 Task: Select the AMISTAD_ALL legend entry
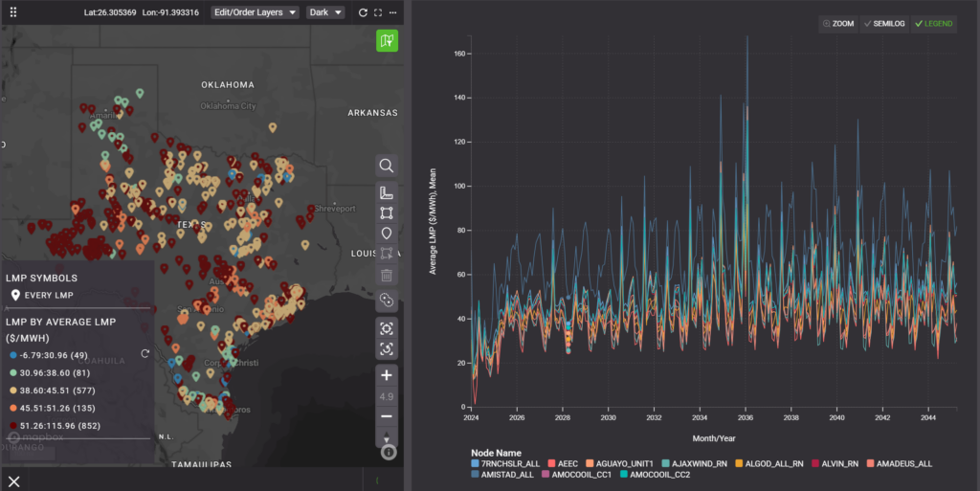[509, 475]
